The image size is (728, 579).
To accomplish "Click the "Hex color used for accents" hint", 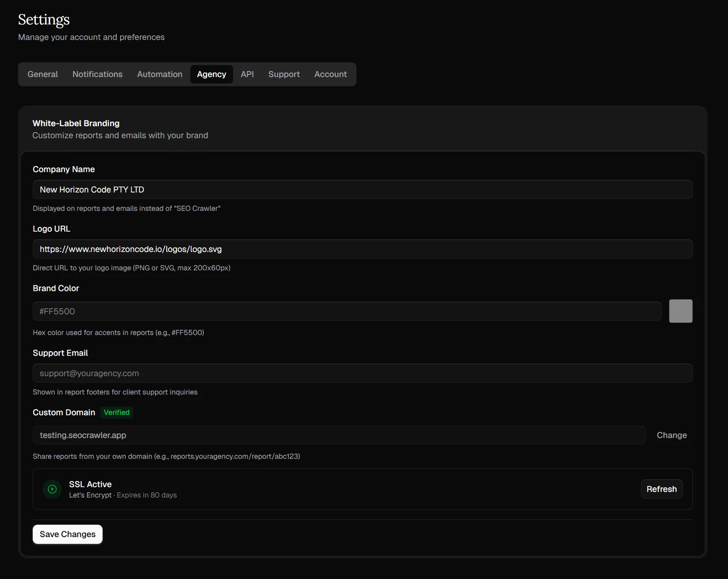I will (x=118, y=333).
